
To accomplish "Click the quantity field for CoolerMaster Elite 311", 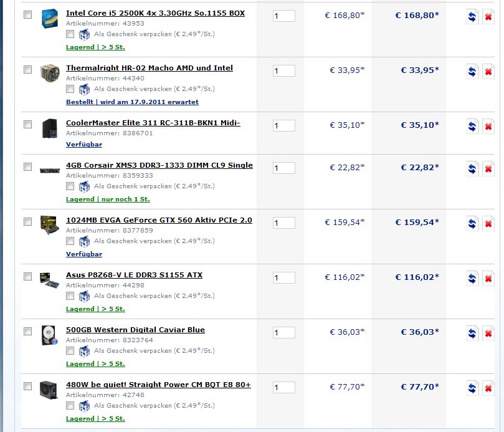I will click(284, 126).
